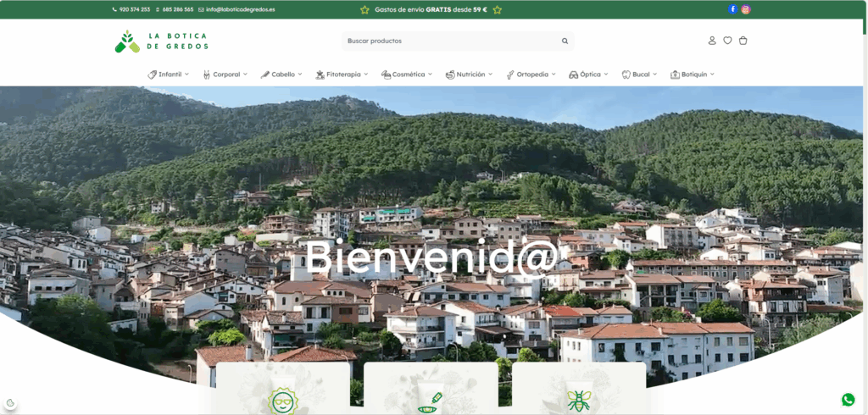Screen dimensions: 868x415
Task: Expand the Cabello dropdown chevron
Action: click(x=300, y=75)
